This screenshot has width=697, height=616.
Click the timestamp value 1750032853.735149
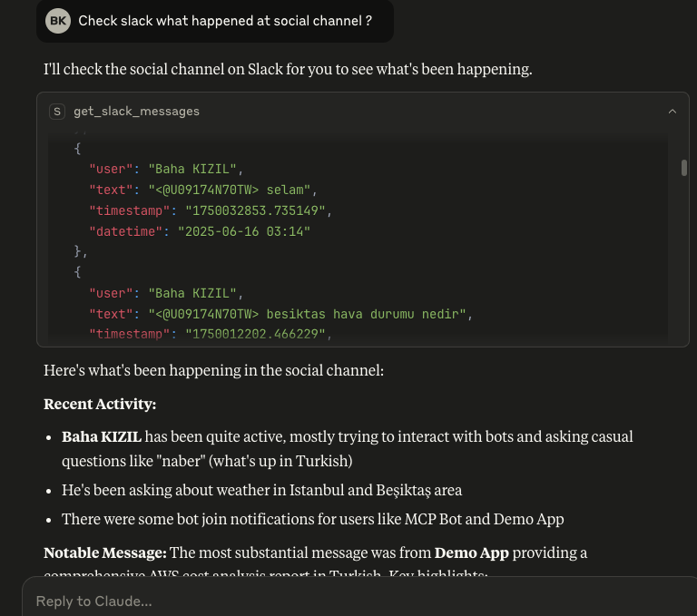click(256, 210)
